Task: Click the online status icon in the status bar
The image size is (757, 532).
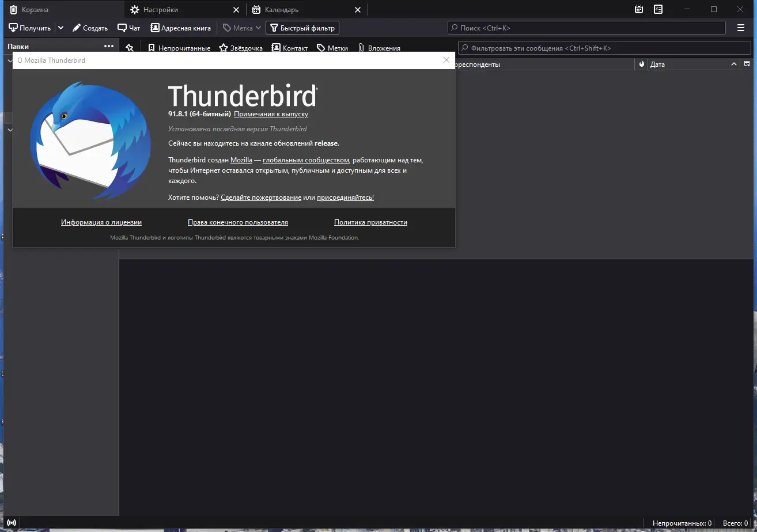Action: (x=12, y=523)
